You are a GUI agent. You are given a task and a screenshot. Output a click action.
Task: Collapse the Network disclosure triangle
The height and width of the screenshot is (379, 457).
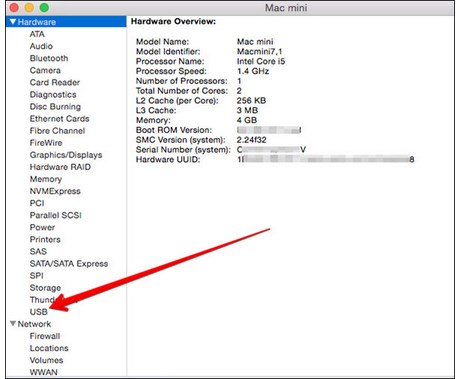pos(13,324)
